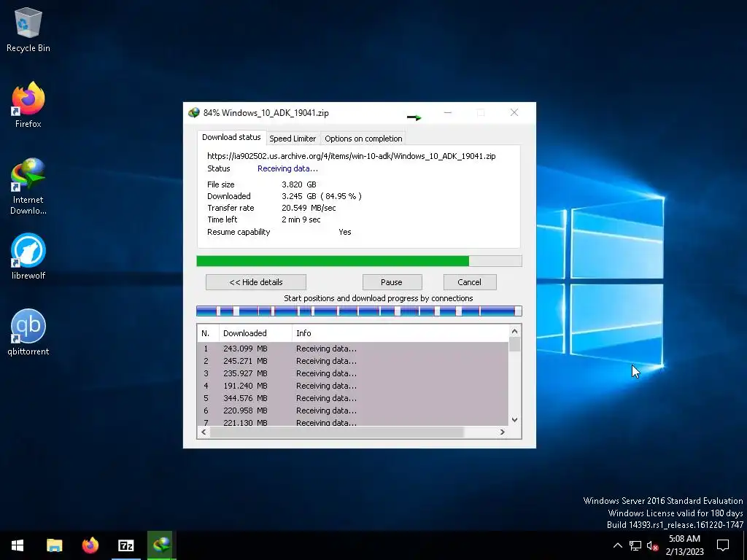Open the Windows Start menu
Viewport: 747px width, 560px height.
click(18, 545)
